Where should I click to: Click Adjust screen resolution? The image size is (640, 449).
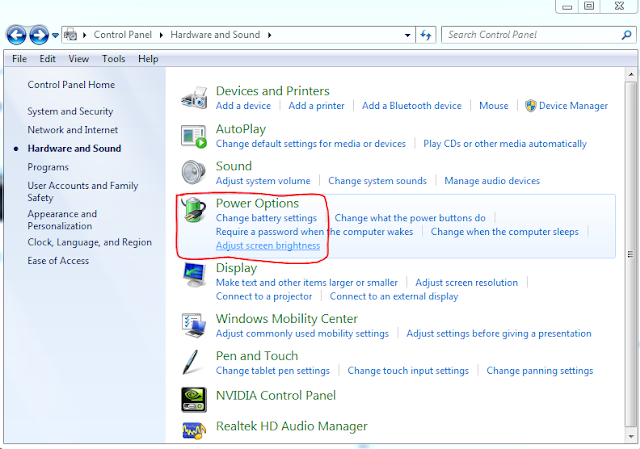[467, 282]
